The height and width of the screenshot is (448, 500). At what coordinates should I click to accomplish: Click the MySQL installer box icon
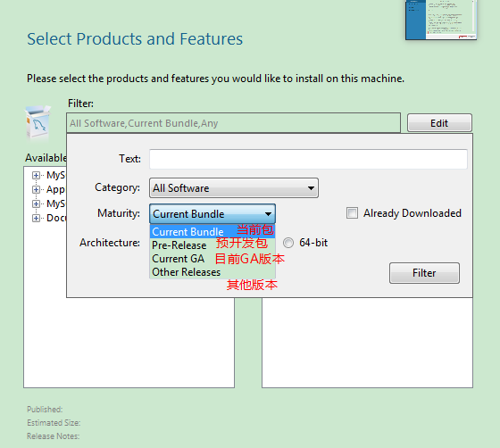(37, 123)
